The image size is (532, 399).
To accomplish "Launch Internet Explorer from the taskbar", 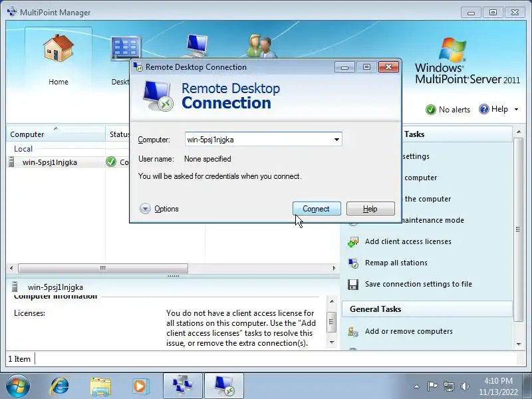I will coord(60,386).
